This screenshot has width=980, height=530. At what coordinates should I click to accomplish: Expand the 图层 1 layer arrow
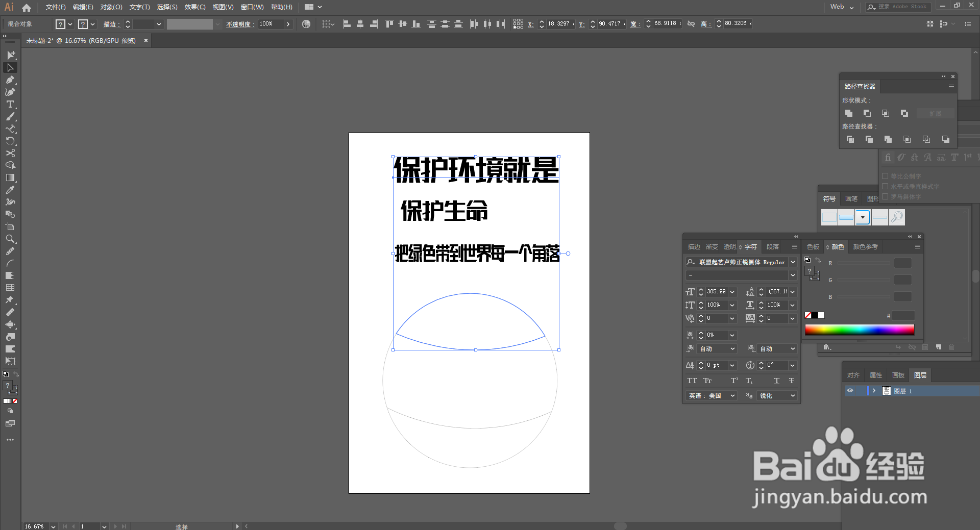pyautogui.click(x=874, y=391)
